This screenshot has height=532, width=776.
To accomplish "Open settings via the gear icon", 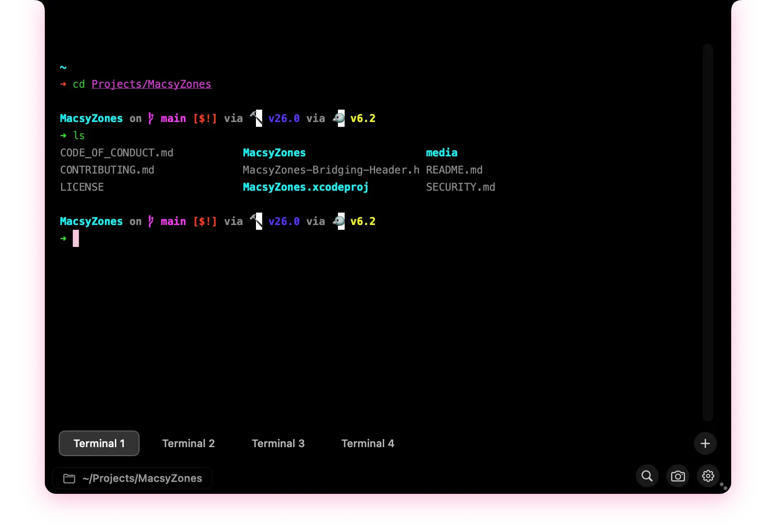I will [x=708, y=476].
